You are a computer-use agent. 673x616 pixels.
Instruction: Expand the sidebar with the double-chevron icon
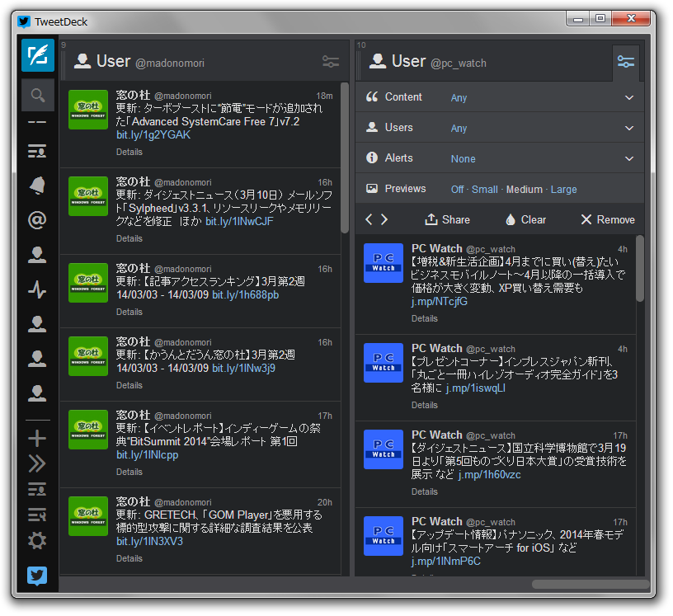point(35,463)
